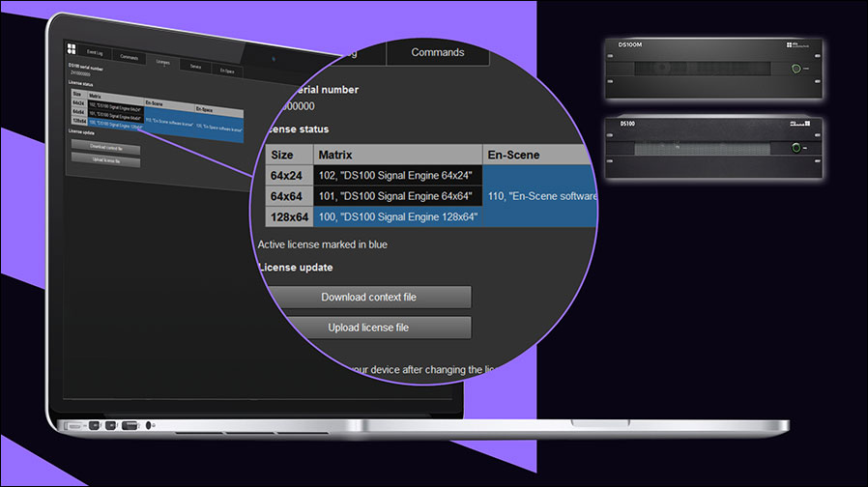Click the DS100 serial number label on the laptop
Image resolution: width=868 pixels, height=487 pixels.
tap(86, 67)
